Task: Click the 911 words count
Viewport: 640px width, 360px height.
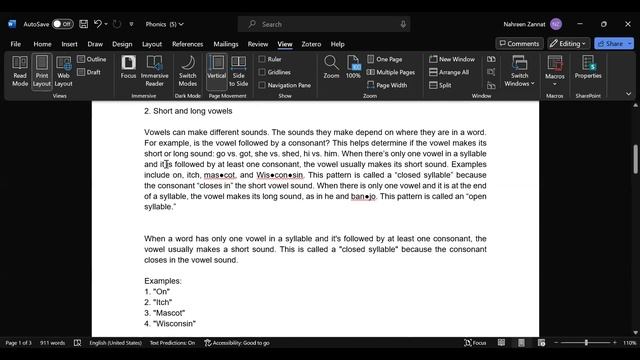Action: pos(53,343)
